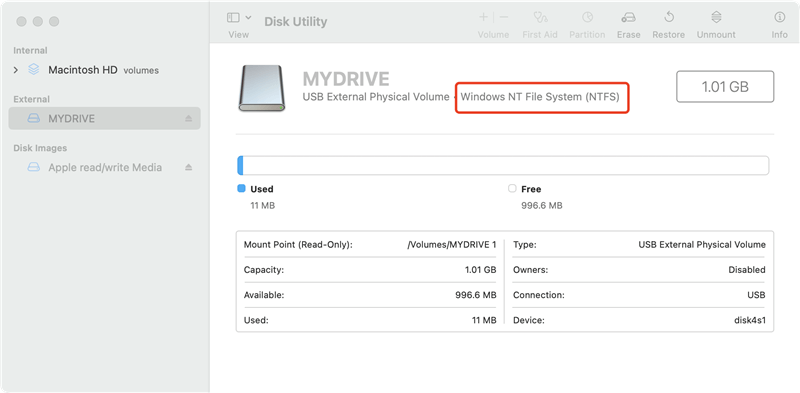
Task: Click the Disk Utility window title
Action: [295, 21]
